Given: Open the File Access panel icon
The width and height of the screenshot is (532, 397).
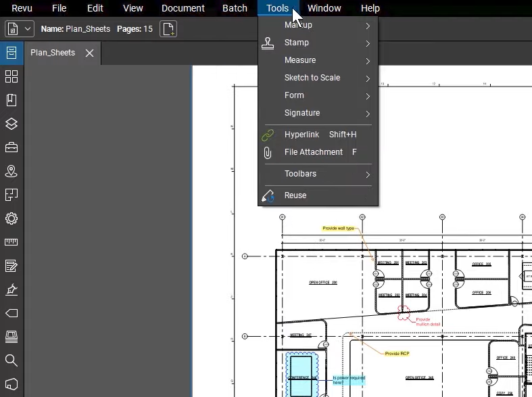Looking at the screenshot, I should [x=11, y=53].
